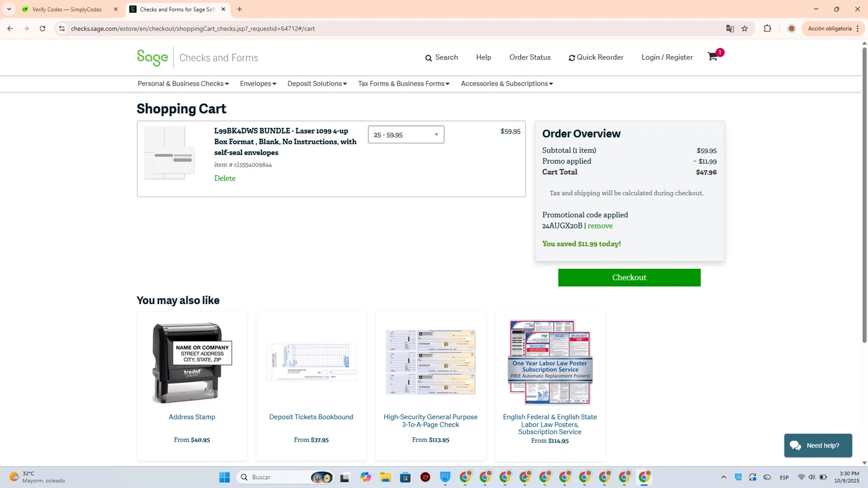
Task: Remove promo code 24AUGX20B
Action: coord(600,226)
